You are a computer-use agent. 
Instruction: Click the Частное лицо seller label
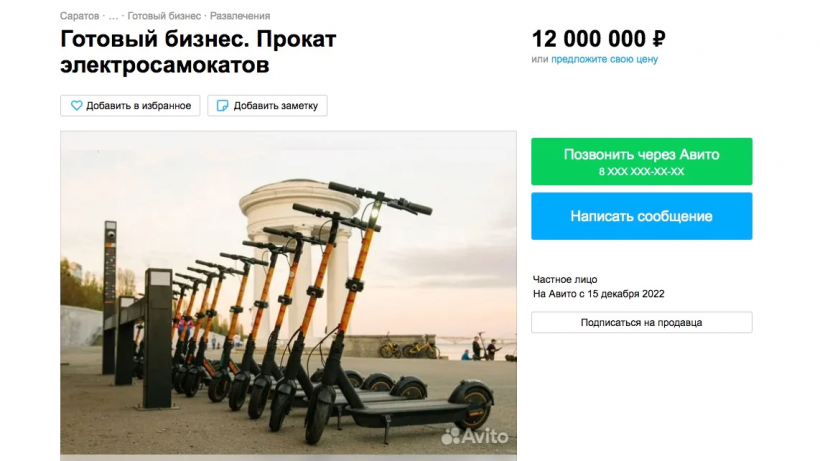tap(565, 280)
